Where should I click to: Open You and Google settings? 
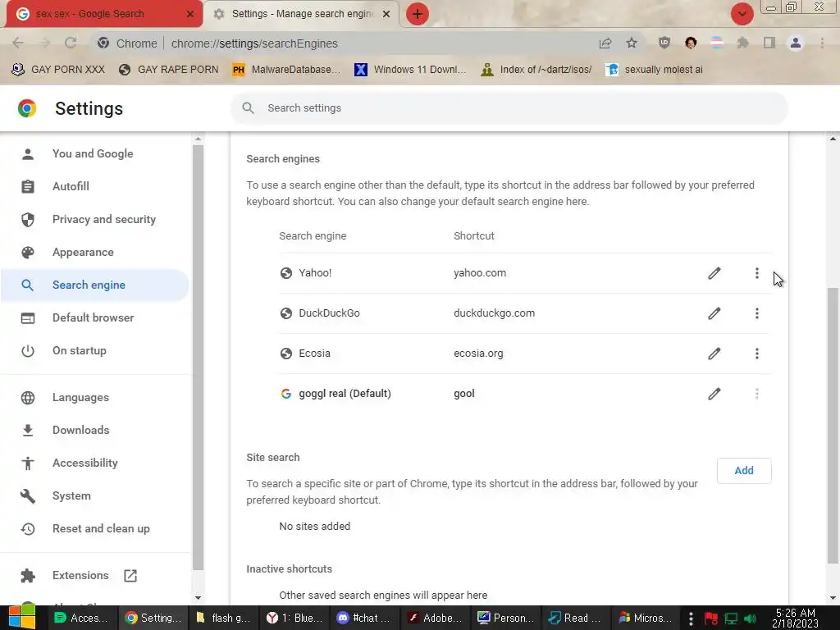coord(94,153)
